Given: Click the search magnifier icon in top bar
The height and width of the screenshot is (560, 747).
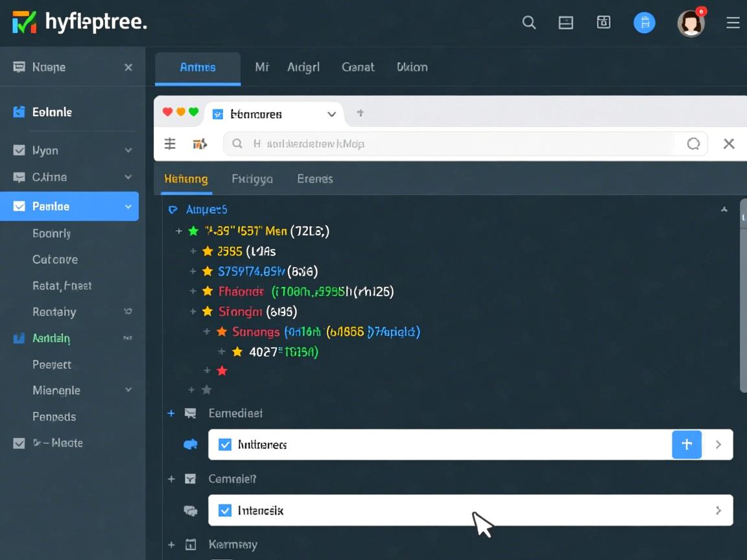Looking at the screenshot, I should (529, 23).
